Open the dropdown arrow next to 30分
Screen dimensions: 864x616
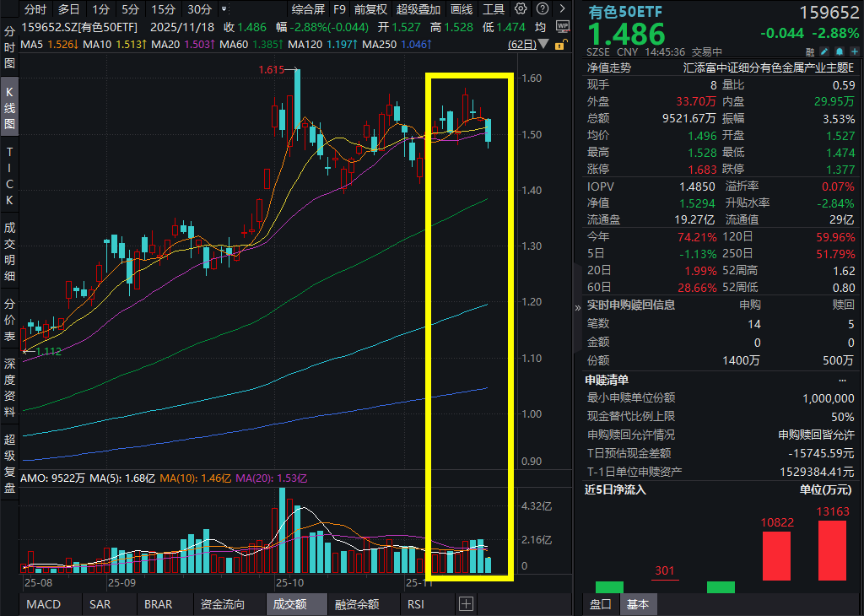(222, 8)
